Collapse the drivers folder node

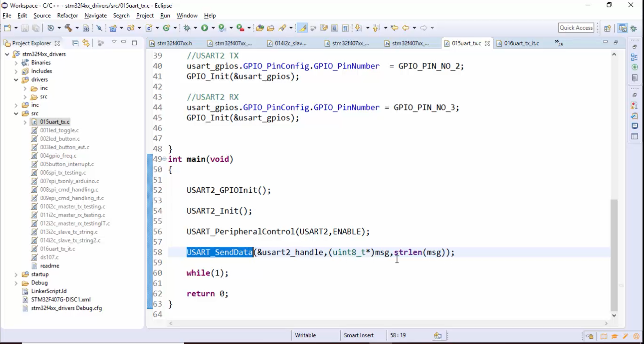(16, 80)
